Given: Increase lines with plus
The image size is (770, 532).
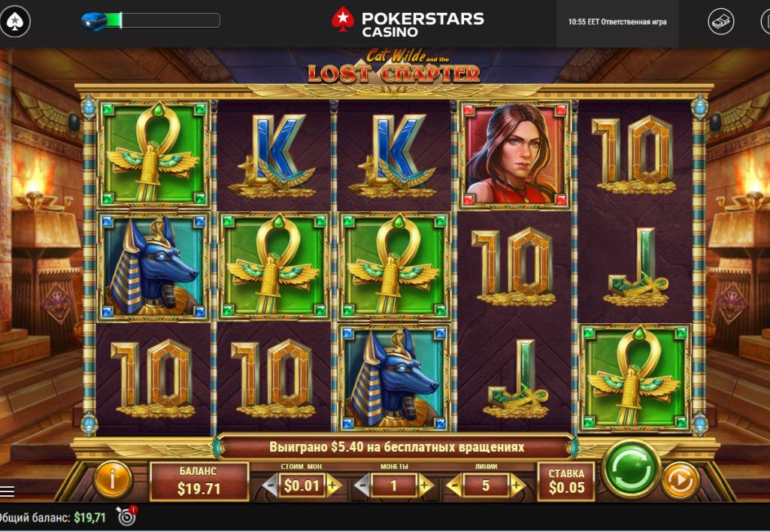Looking at the screenshot, I should tap(516, 486).
